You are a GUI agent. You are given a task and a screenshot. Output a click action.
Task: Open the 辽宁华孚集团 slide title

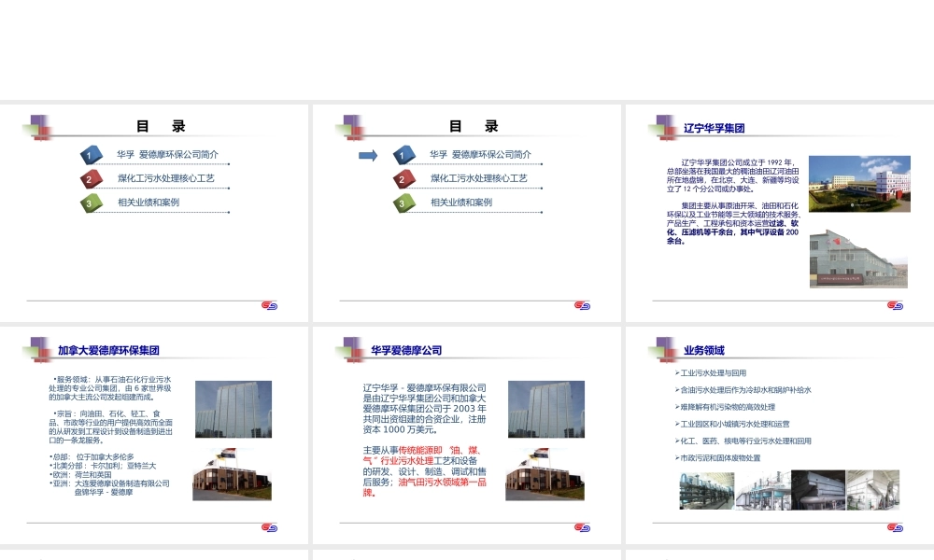point(714,128)
